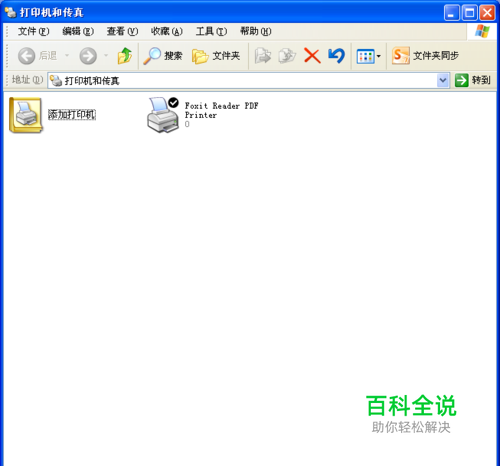
Task: Open the address bar dropdown
Action: [x=443, y=80]
